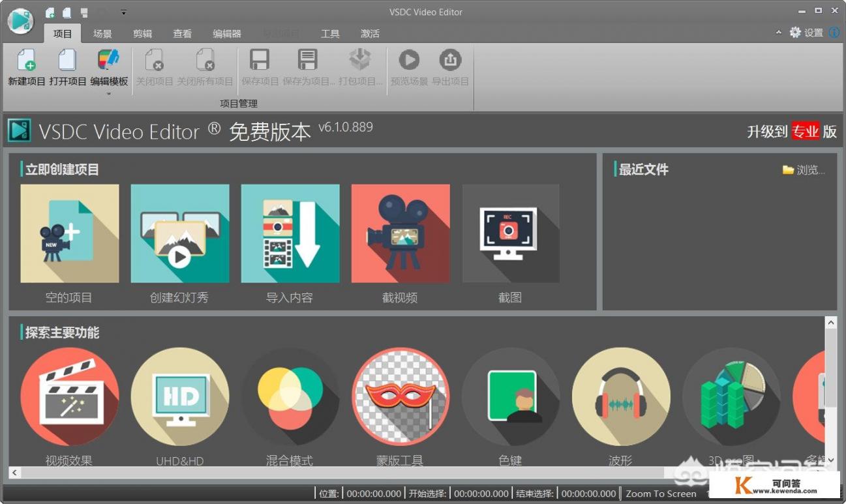
Task: Click the VSDC logo in the welcome banner
Action: click(19, 130)
